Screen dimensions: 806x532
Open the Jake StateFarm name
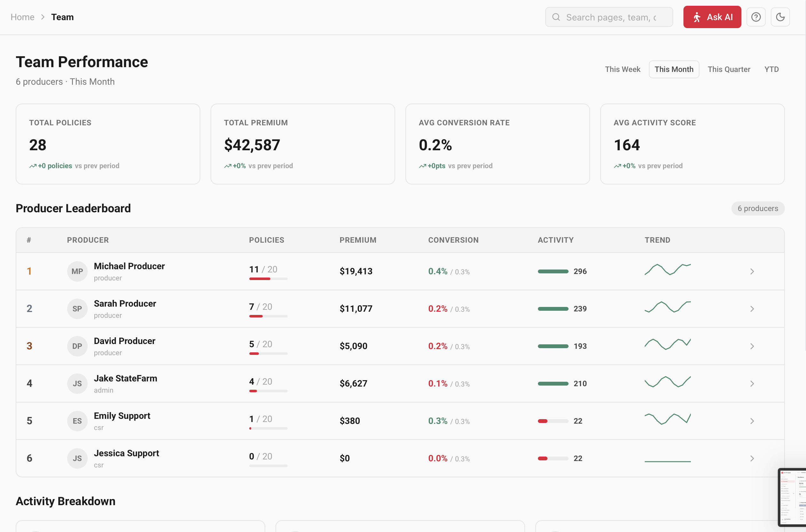click(x=126, y=378)
